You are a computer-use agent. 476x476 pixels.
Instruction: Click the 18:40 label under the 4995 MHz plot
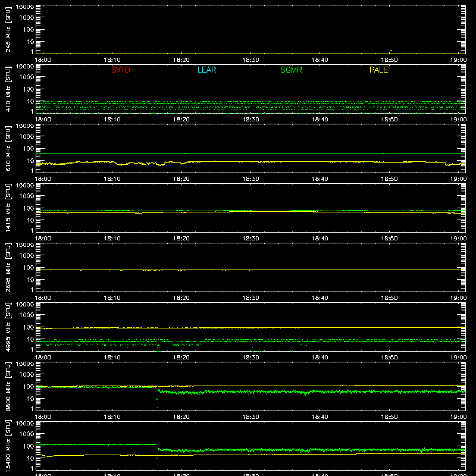click(320, 358)
